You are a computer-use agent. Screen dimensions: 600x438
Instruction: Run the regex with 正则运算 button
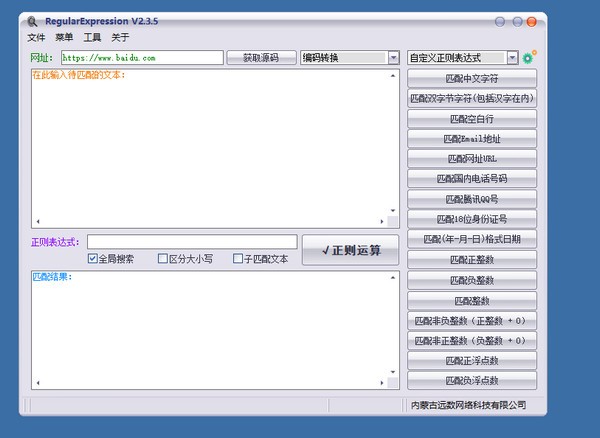(350, 249)
